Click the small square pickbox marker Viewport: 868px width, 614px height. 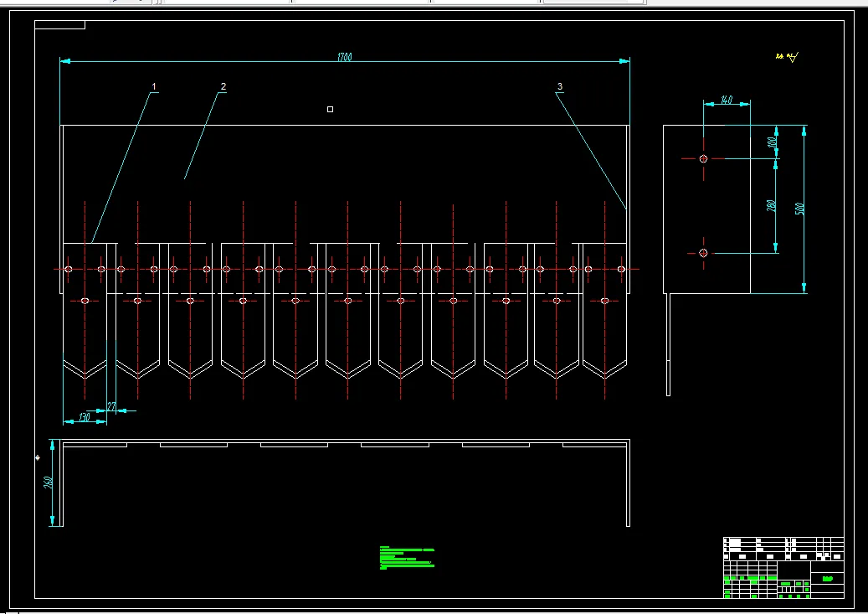coord(330,109)
